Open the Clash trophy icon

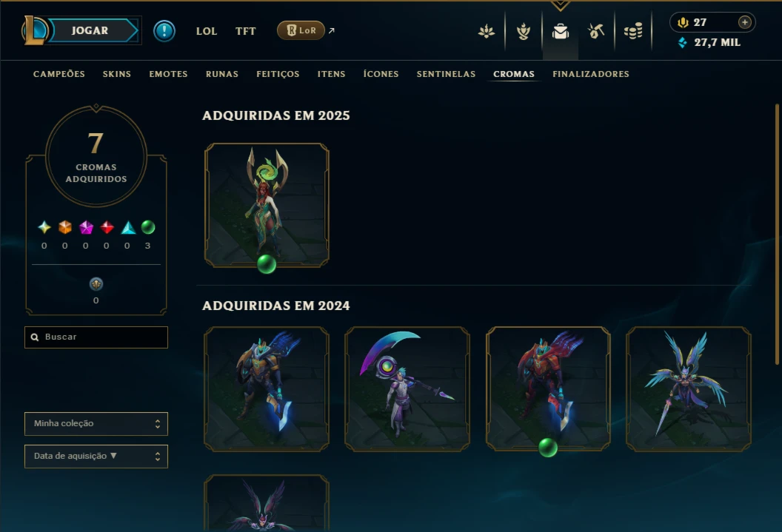523,31
